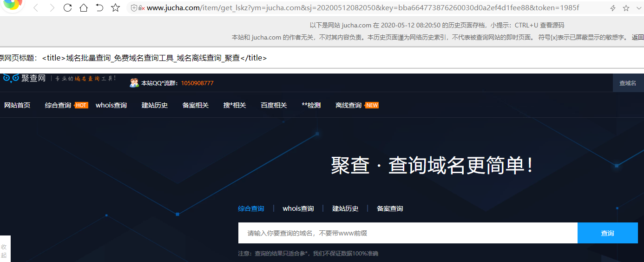Screen dimensions: 644x262
Task: Click the undo/restore arrow icon in toolbar
Action: [99, 8]
